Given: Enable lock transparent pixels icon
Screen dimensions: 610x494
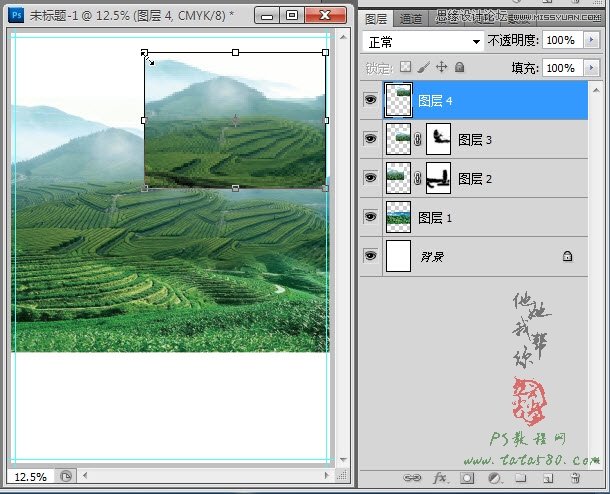Looking at the screenshot, I should click(x=405, y=67).
